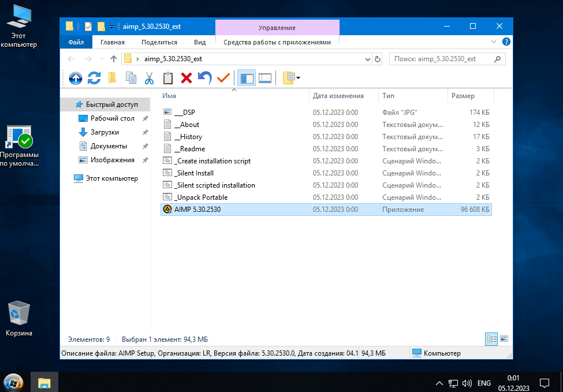Click the orange checkmark Properties icon
Screen dimensions: 563x392
[223, 78]
